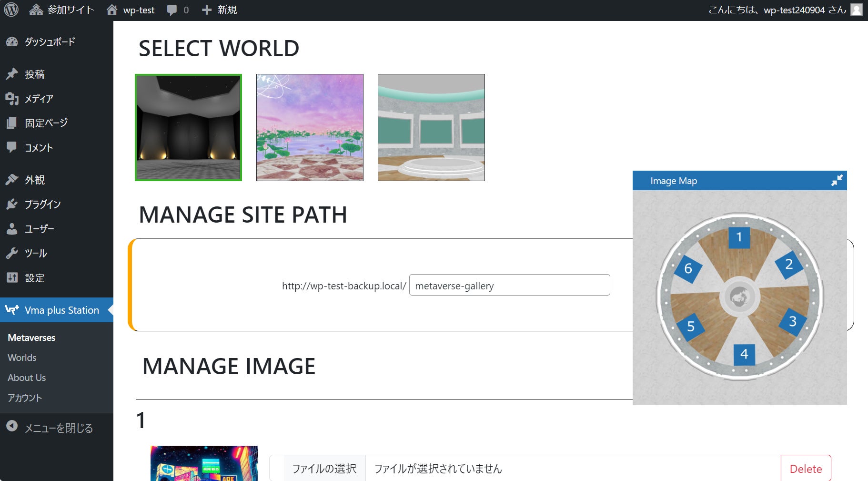Click the collapse menu arrow icon
Image resolution: width=868 pixels, height=481 pixels.
(x=12, y=426)
